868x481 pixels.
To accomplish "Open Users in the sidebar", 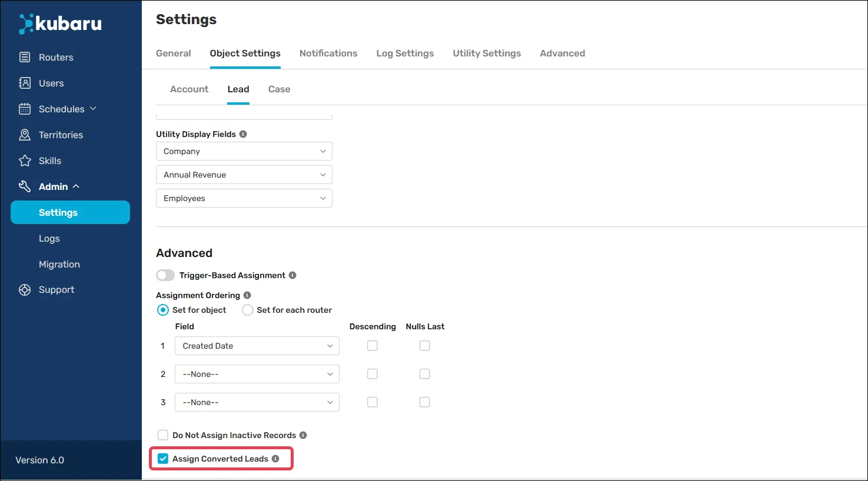I will tap(51, 83).
